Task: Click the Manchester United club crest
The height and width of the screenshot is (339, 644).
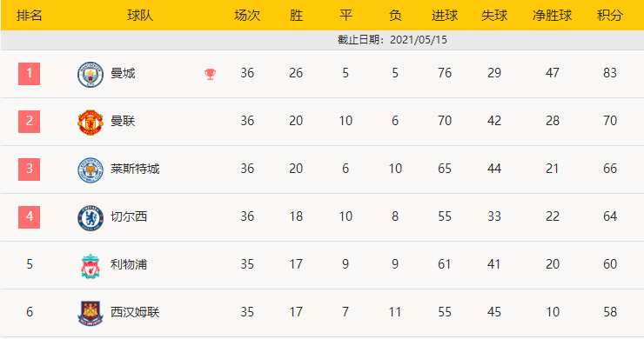Action: coord(91,122)
